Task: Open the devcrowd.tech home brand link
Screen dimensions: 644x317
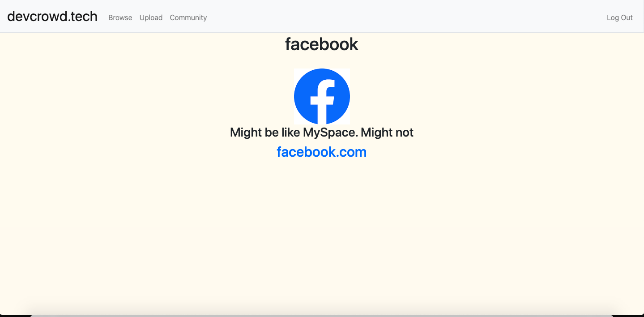Action: (x=52, y=17)
